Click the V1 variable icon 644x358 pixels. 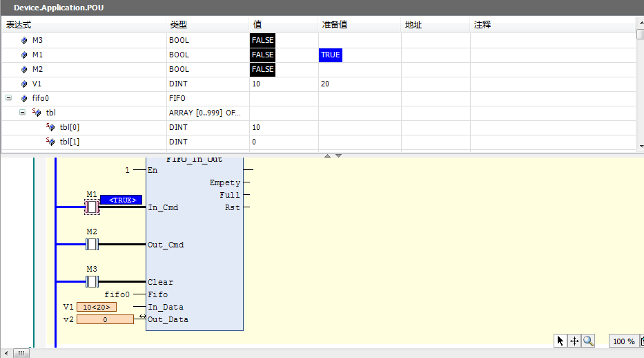24,84
